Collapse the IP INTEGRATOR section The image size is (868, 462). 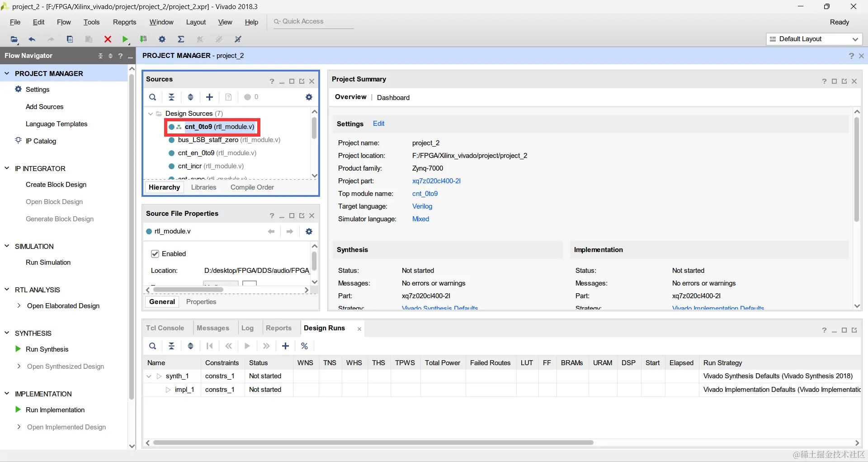(7, 168)
